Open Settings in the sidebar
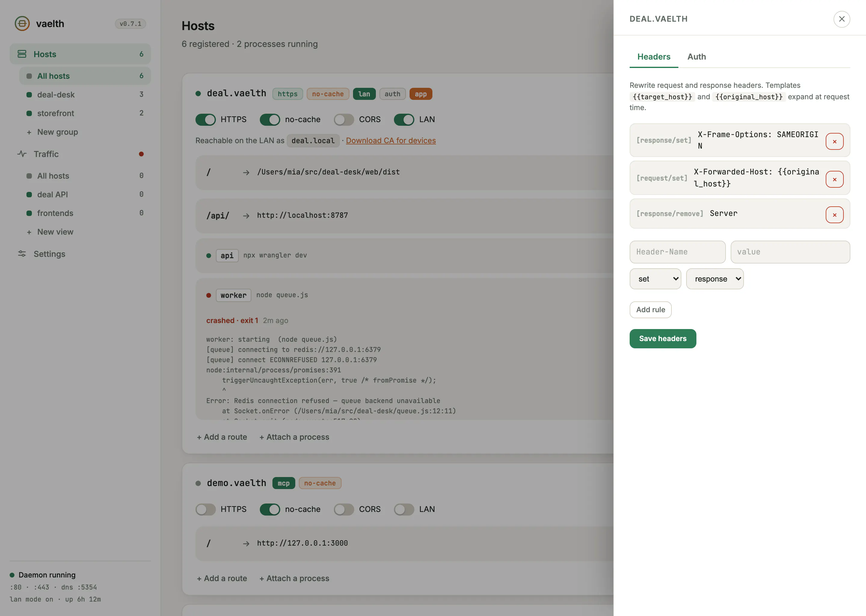 (80, 254)
